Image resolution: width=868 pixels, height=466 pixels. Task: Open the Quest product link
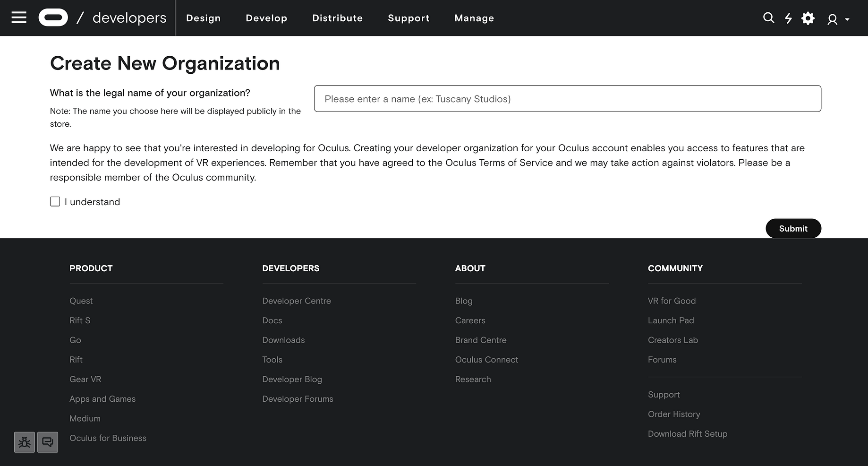(81, 301)
